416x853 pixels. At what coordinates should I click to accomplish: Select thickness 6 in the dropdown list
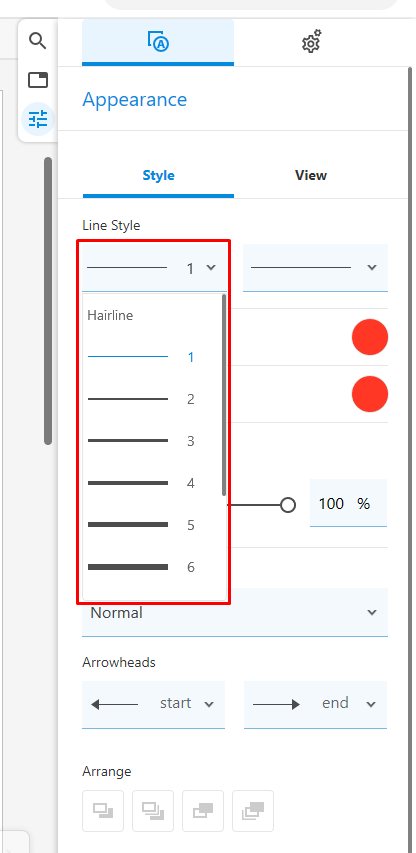[x=153, y=567]
